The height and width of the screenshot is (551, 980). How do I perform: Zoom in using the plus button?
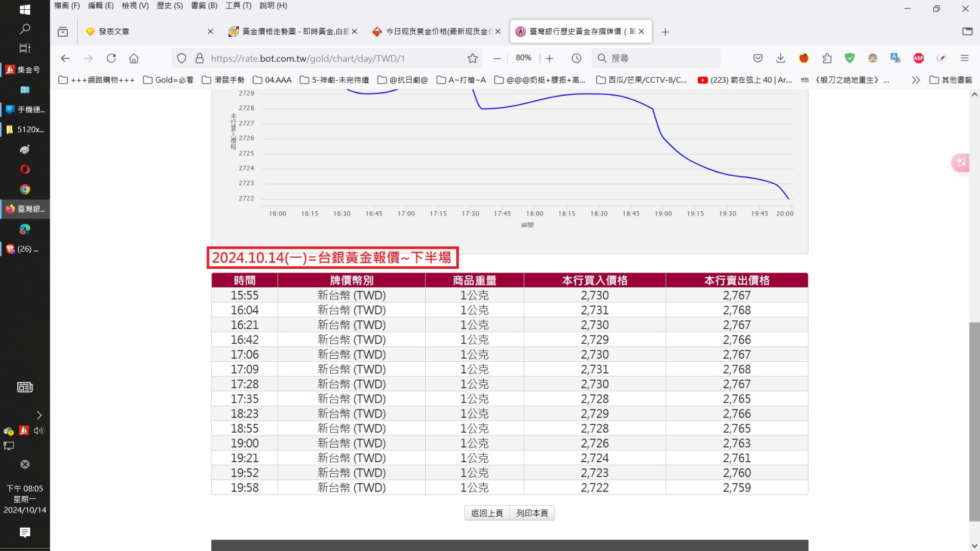tap(549, 58)
